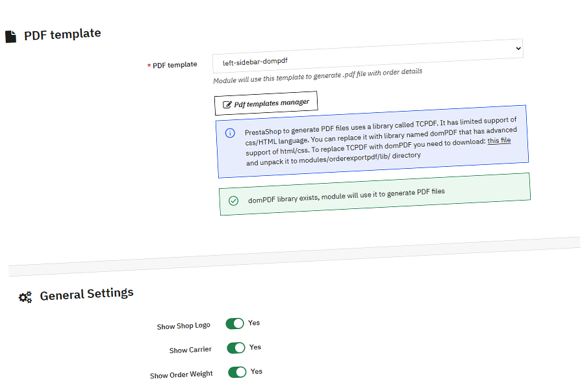Screen dimensions: 582x392
Task: Click the chevron arrow of the template dropdown
Action: click(518, 49)
